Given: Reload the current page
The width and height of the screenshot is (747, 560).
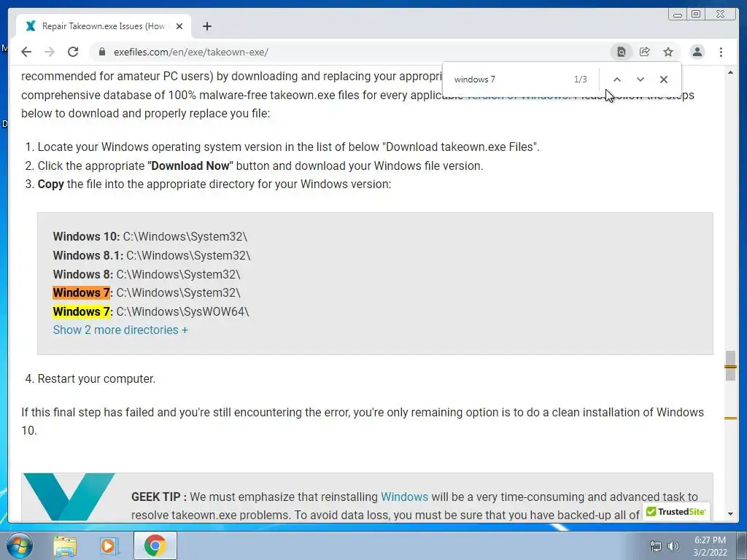Looking at the screenshot, I should [73, 52].
